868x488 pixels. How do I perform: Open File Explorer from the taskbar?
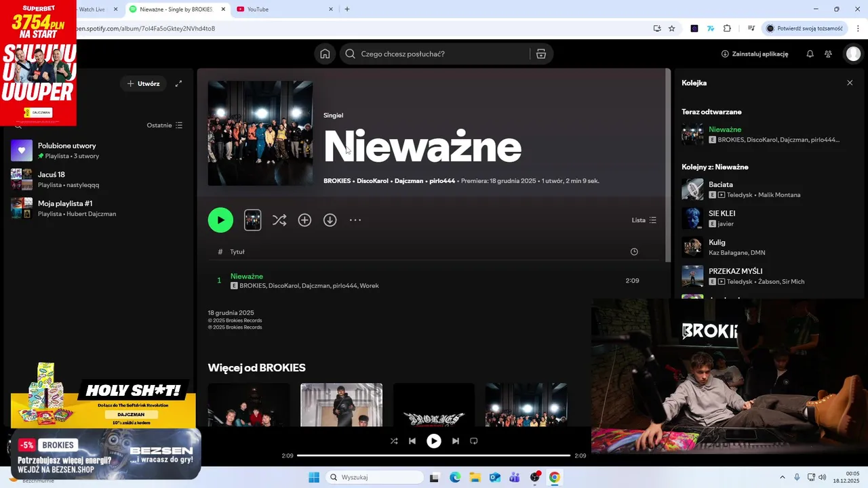tap(475, 477)
